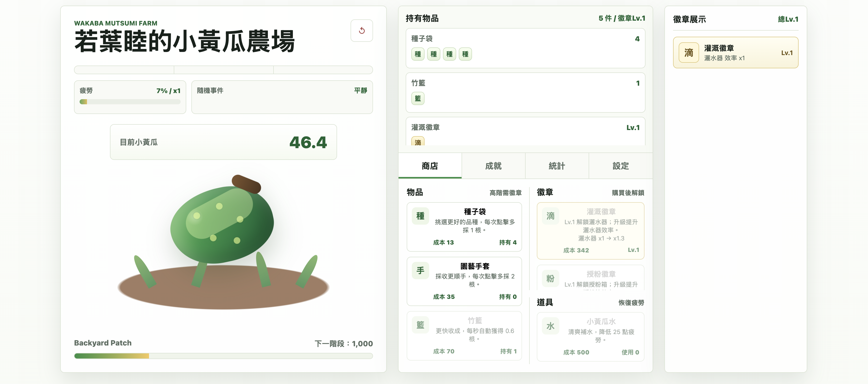Click the first 種 chip in the 種子袋 inventory row
868x384 pixels.
tap(418, 54)
